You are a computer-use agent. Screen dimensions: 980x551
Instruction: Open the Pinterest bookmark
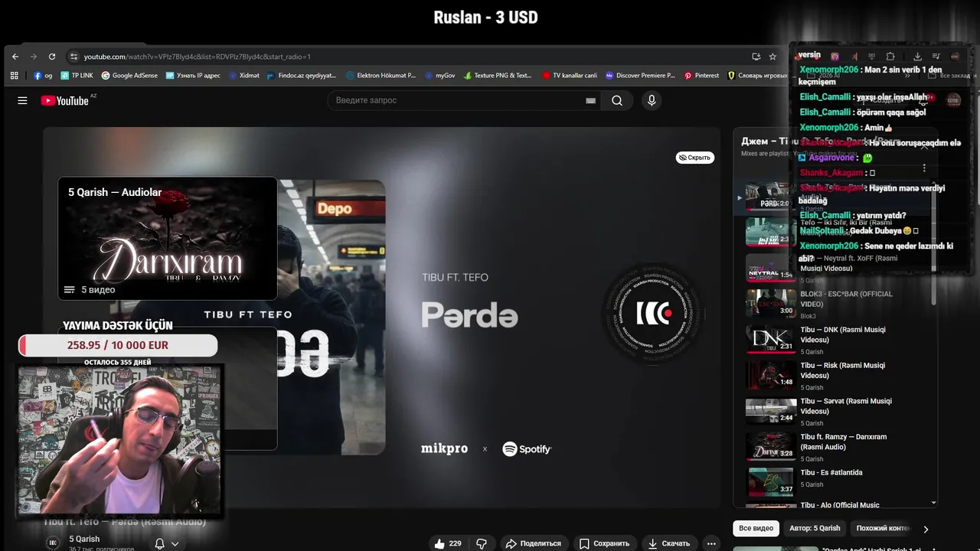click(701, 76)
